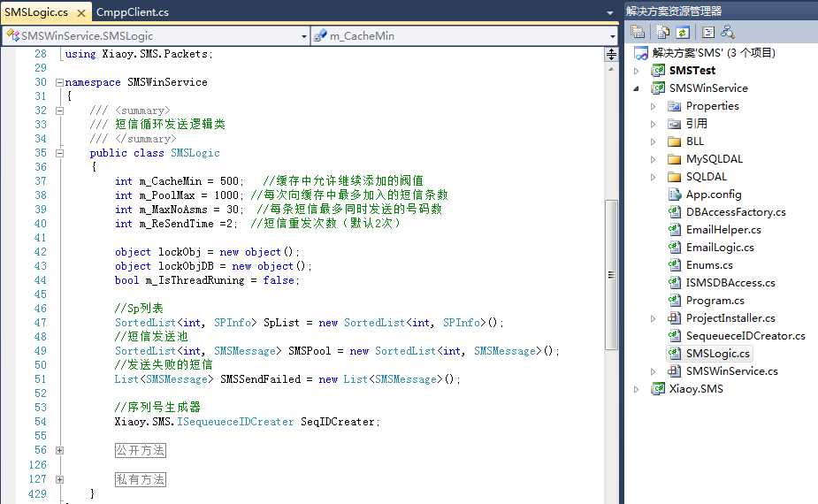The height and width of the screenshot is (504, 818).
Task: Expand the SQLDAL folder
Action: click(x=653, y=178)
